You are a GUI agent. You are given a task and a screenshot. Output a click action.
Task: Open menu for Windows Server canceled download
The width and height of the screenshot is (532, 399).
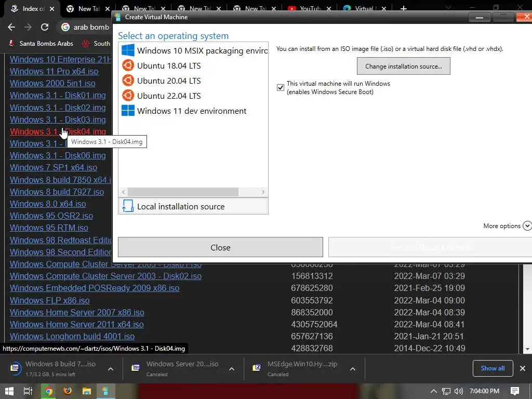pos(232,369)
